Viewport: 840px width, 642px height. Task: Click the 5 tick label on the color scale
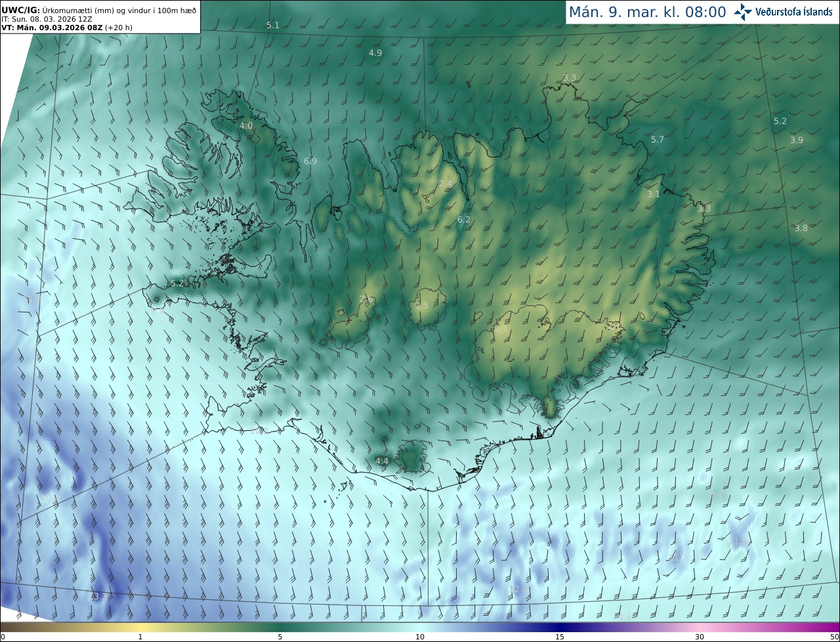point(280,637)
